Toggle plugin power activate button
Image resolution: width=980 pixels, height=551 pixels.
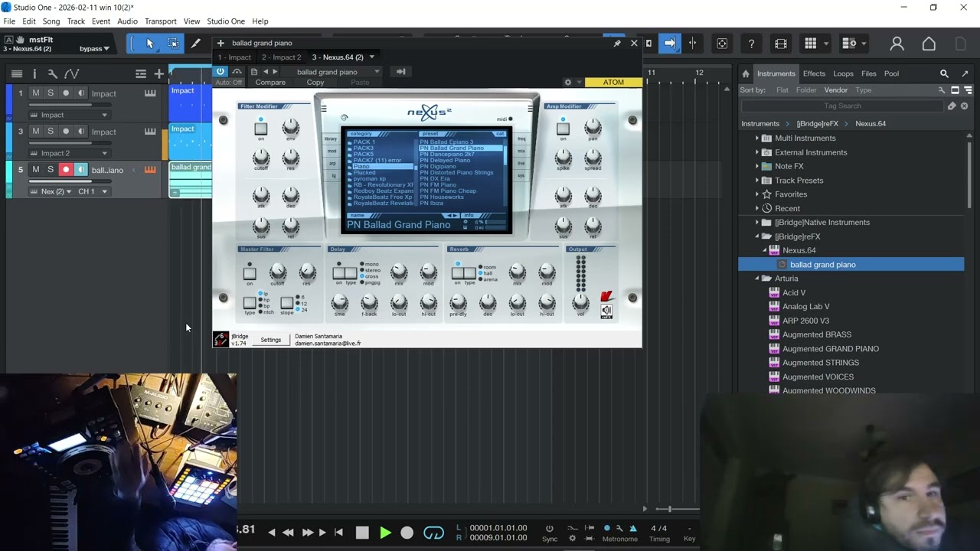click(220, 71)
